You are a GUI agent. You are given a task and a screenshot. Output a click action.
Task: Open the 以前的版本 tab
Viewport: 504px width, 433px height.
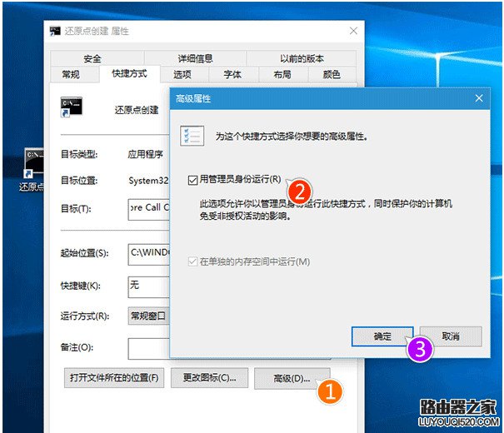click(x=302, y=58)
